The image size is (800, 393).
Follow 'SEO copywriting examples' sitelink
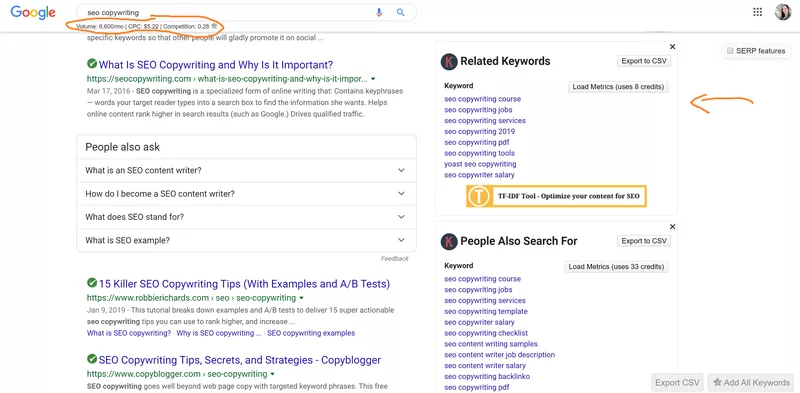[311, 333]
